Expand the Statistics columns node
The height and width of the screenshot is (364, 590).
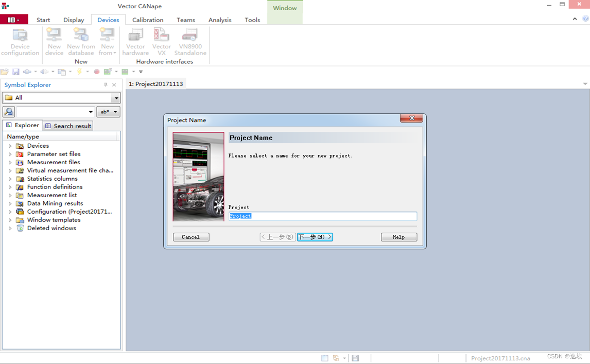[10, 179]
